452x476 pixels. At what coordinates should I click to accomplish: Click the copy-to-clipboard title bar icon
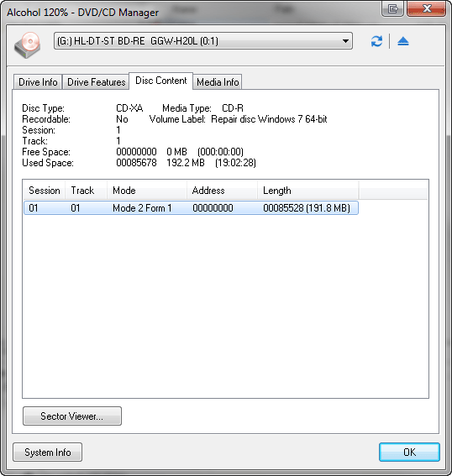(x=392, y=8)
